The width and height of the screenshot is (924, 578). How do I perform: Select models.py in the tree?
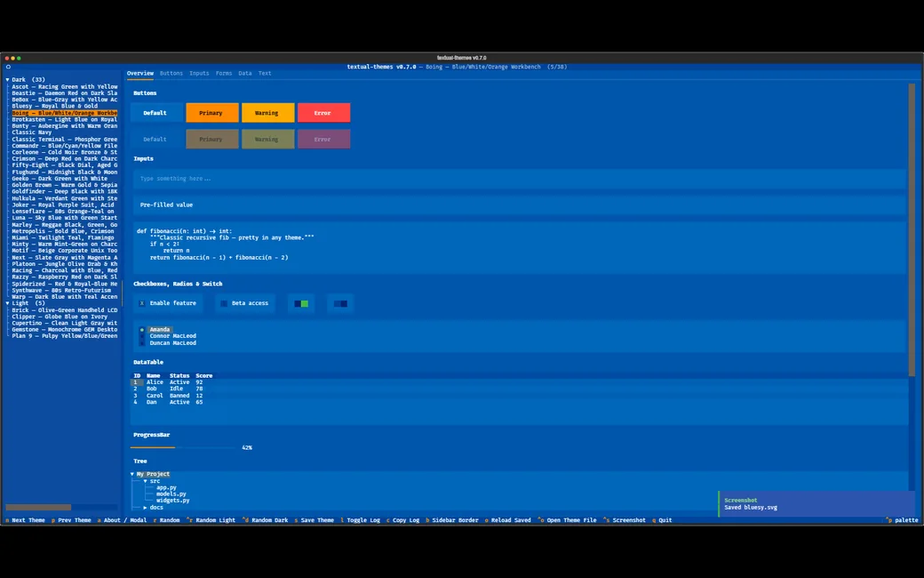click(x=171, y=494)
